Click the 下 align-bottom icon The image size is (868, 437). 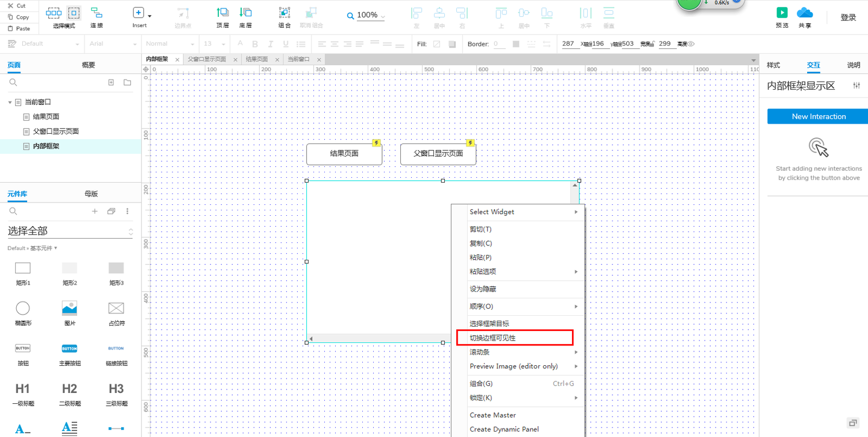coord(547,13)
